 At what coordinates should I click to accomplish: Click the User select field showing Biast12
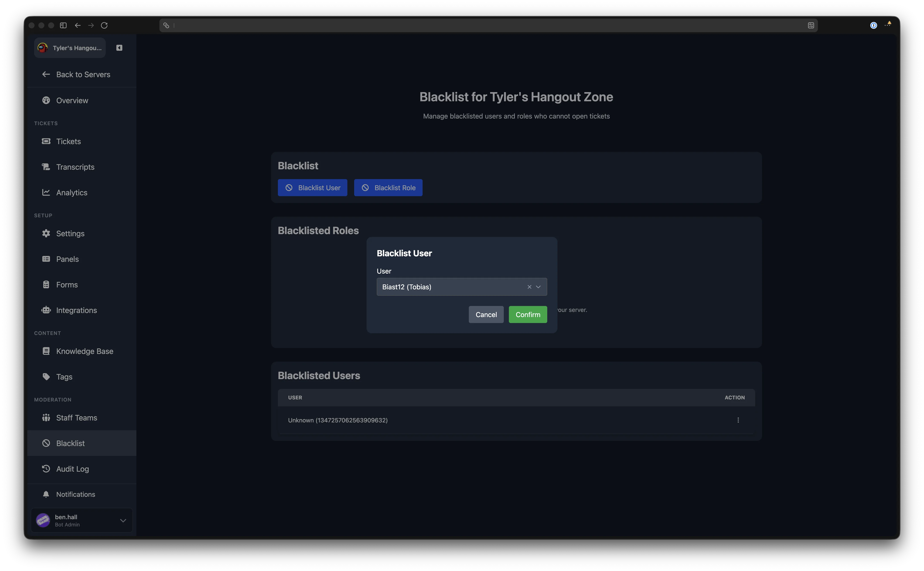462,287
